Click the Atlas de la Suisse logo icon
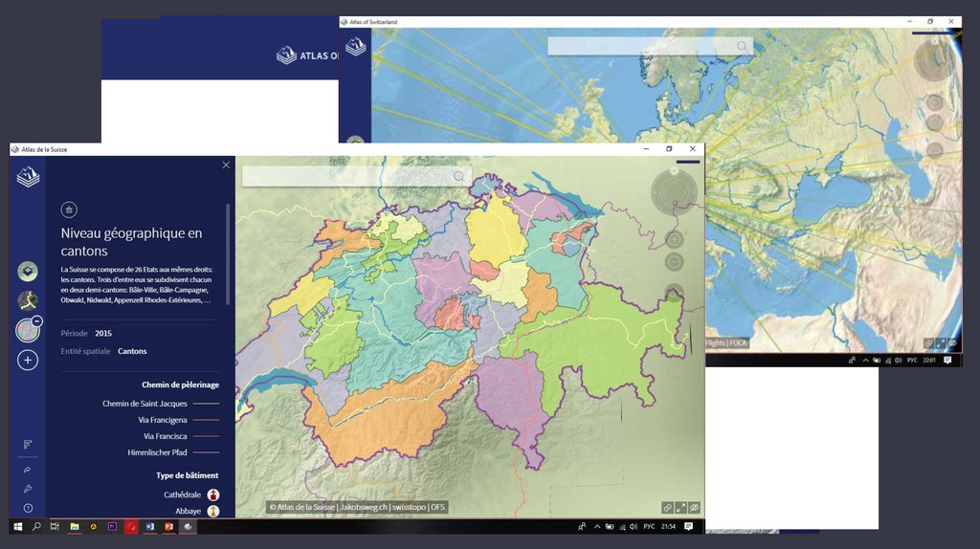This screenshot has width=980, height=549. (x=29, y=177)
